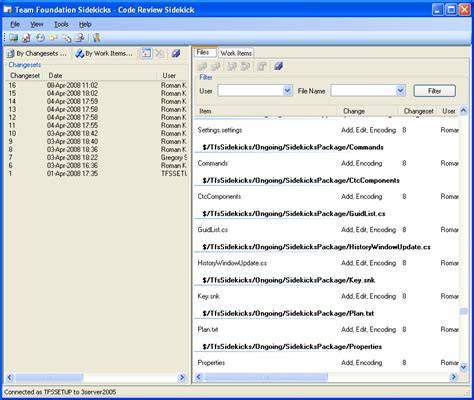Screen dimensions: 474x400
Task: Sort by the Changeset column header in left list
Action: [x=25, y=76]
